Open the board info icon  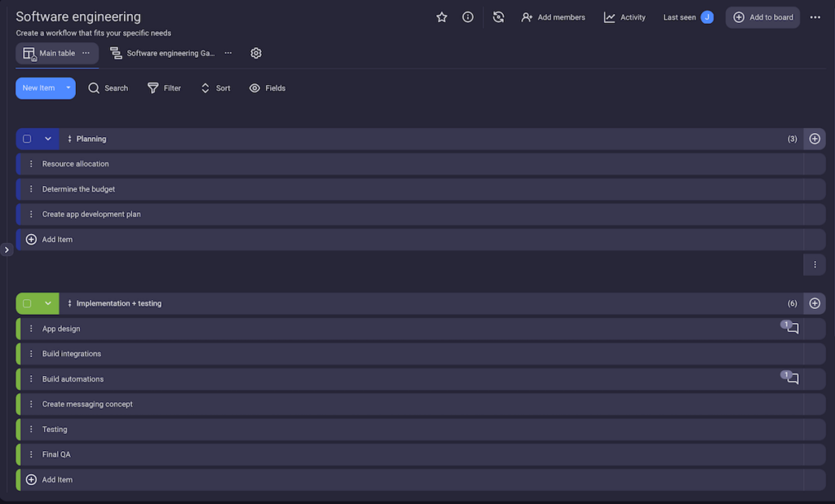pos(468,17)
